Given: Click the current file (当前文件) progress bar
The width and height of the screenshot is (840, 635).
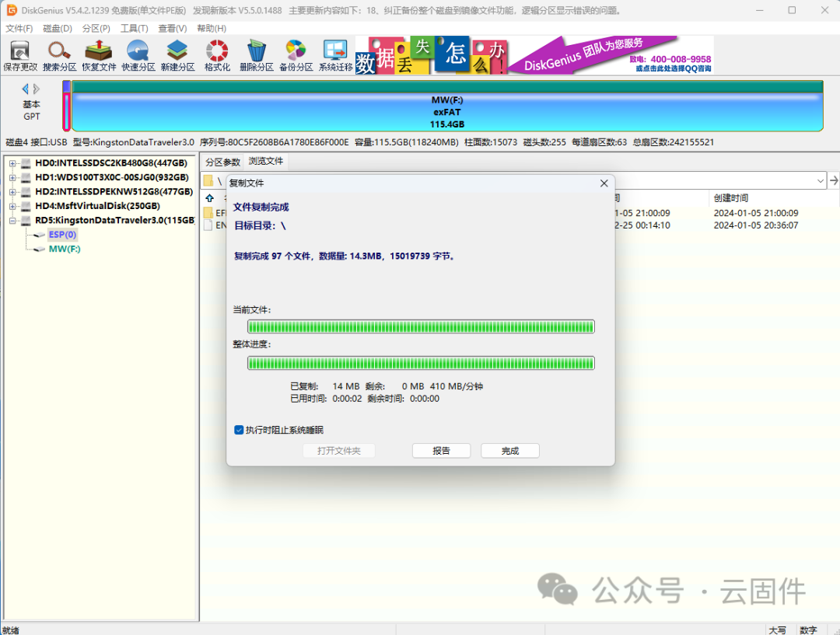Looking at the screenshot, I should (x=421, y=326).
